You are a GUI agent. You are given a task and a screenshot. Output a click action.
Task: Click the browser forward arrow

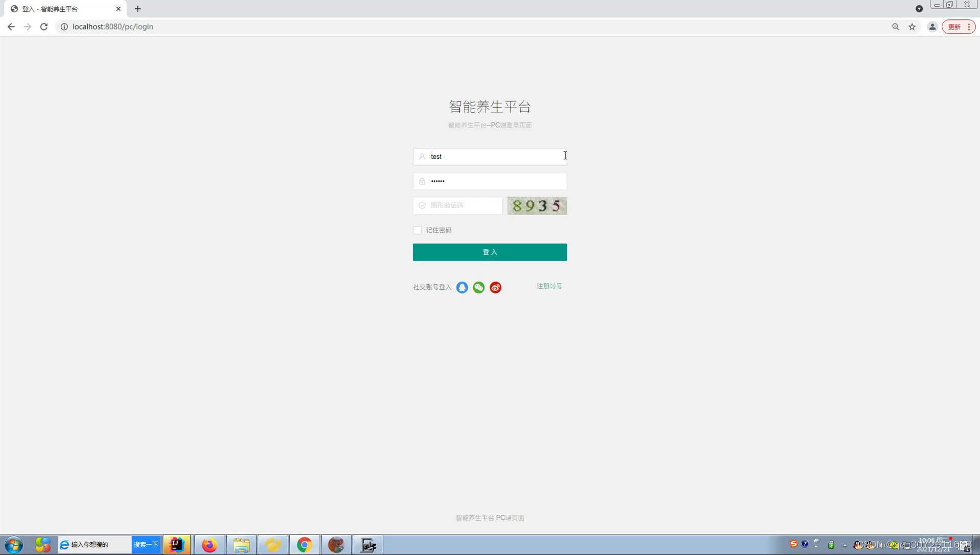pyautogui.click(x=28, y=27)
